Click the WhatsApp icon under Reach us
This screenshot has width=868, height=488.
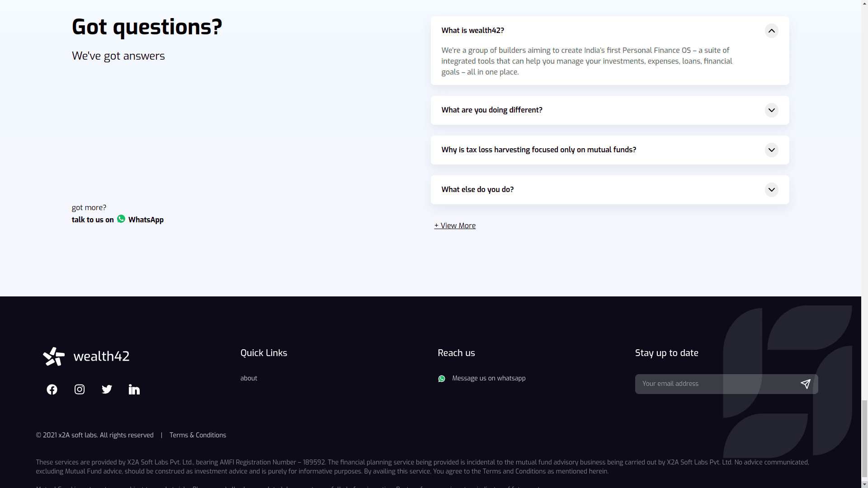point(442,379)
